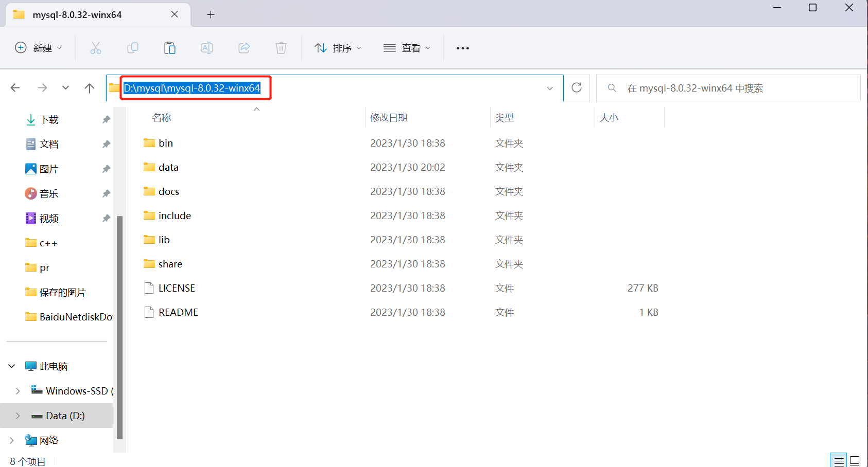
Task: Click the 2023/1/30 20:02 date cell
Action: pyautogui.click(x=408, y=167)
